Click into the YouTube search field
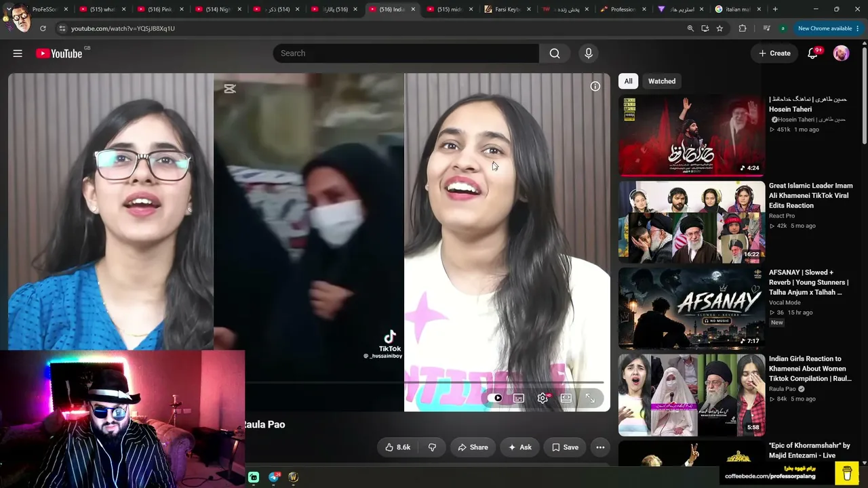868x488 pixels. point(406,54)
